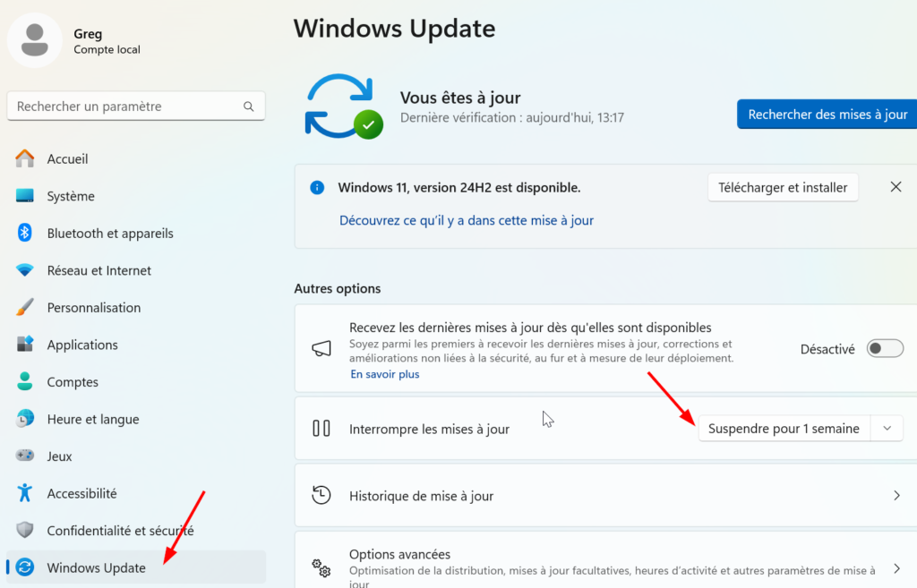Open Confidentialité et sécurité

pos(136,530)
